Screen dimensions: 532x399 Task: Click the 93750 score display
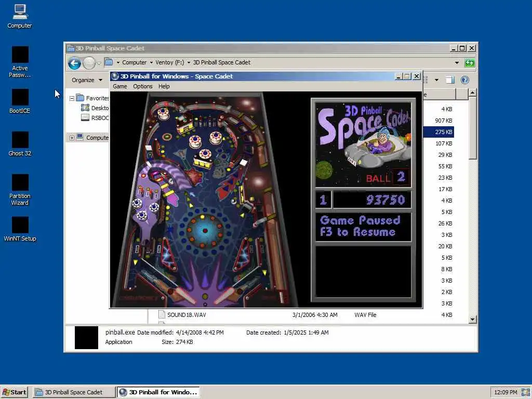coord(372,199)
